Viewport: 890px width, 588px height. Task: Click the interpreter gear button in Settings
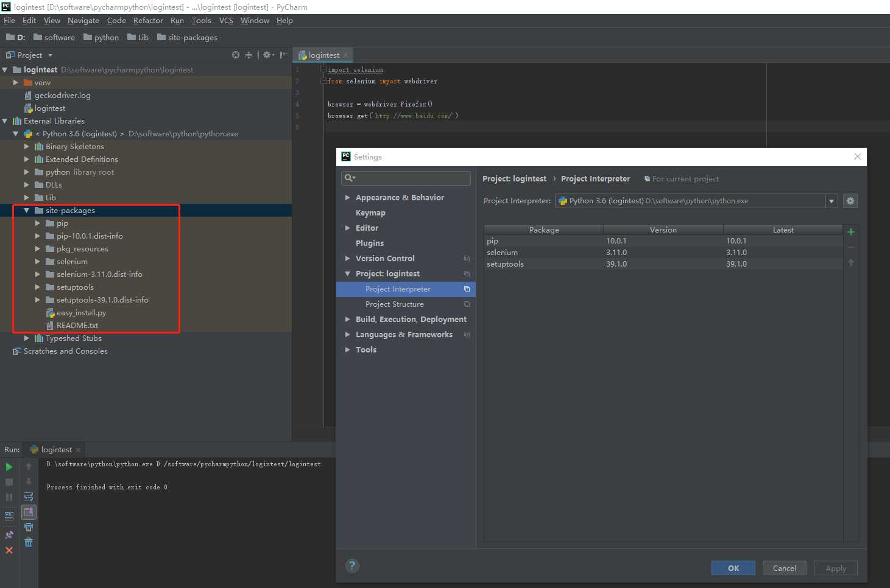click(850, 201)
